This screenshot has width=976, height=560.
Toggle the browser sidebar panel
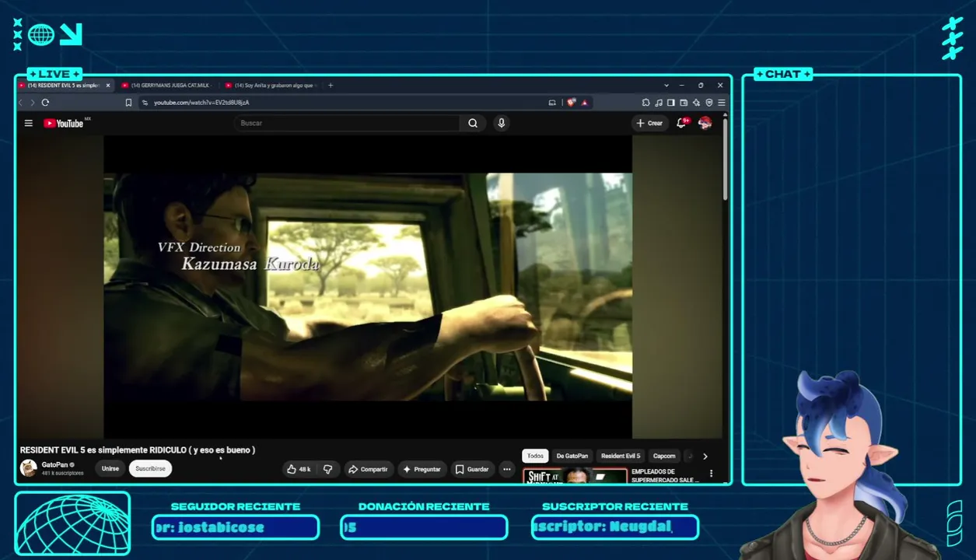click(x=670, y=103)
